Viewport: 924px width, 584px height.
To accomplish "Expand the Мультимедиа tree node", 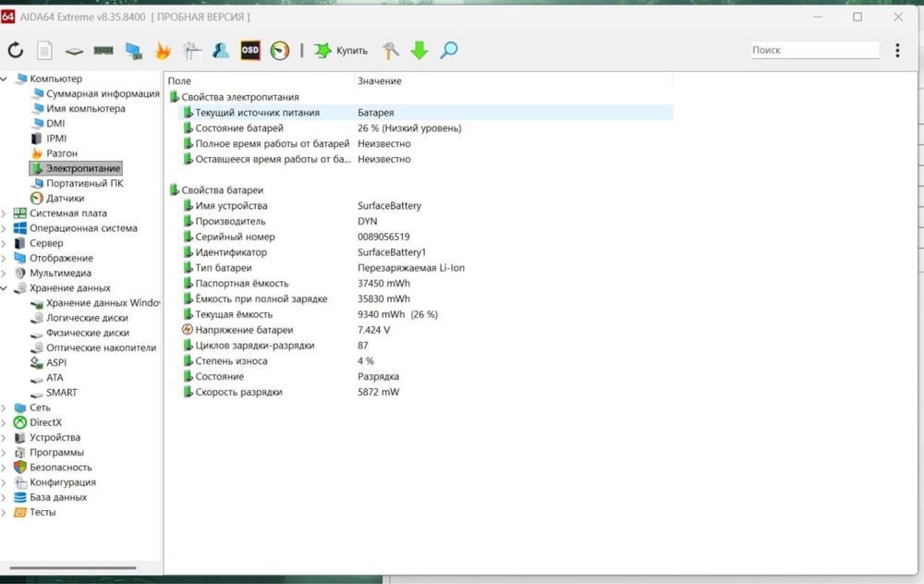I will tap(4, 273).
